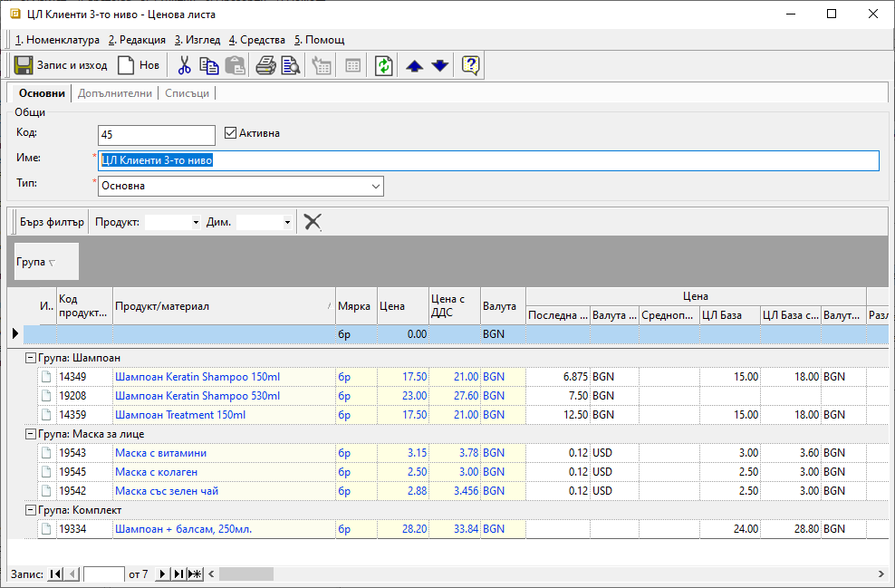The image size is (895, 588).
Task: Open the Тип dropdown
Action: coord(376,186)
